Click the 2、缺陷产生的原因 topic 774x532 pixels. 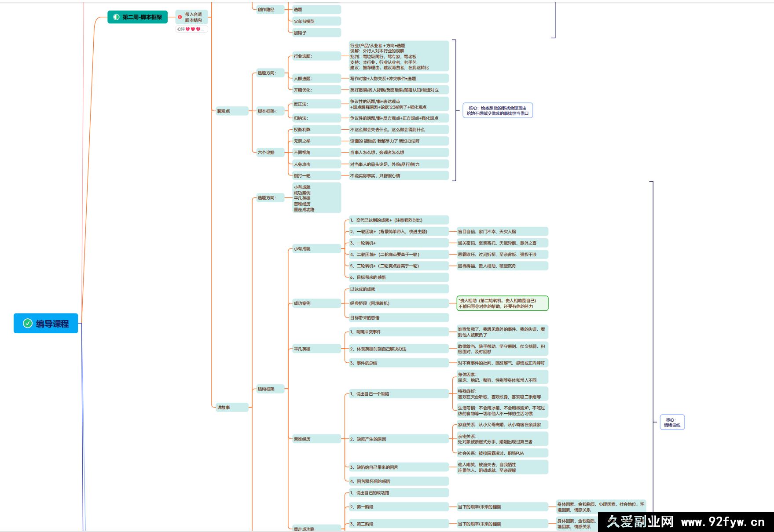(372, 439)
